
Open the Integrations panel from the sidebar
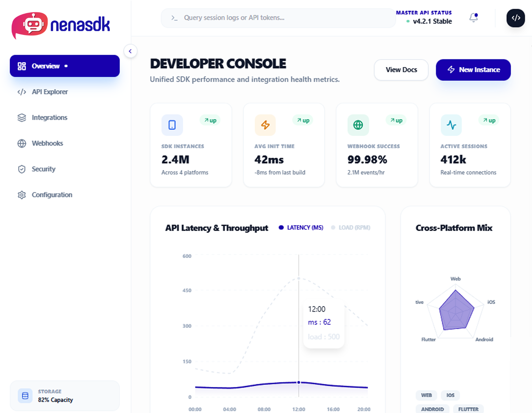(49, 118)
